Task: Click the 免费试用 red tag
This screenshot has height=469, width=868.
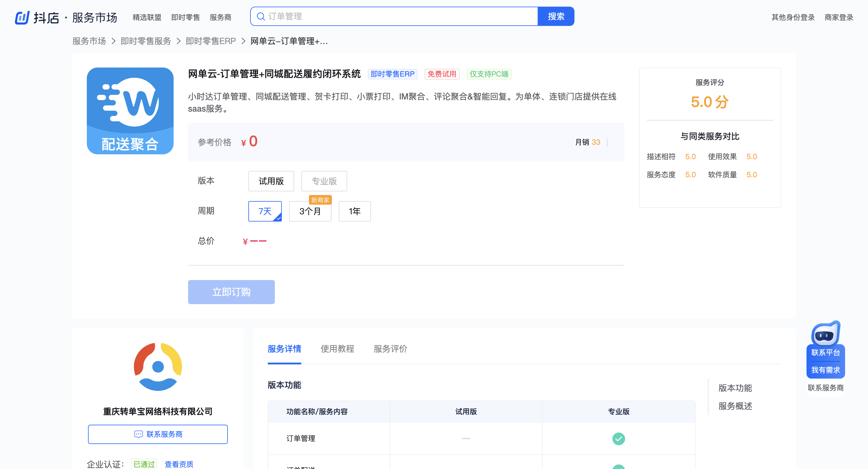Action: (442, 74)
